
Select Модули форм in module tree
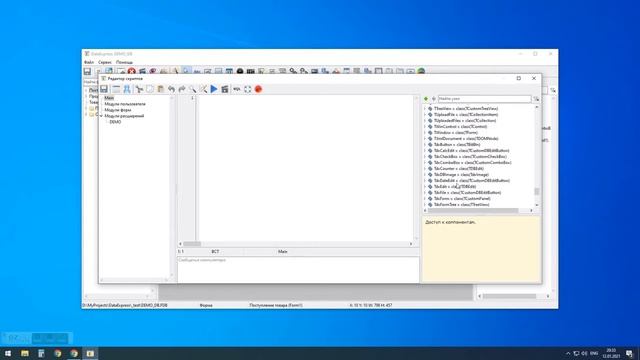tap(118, 110)
